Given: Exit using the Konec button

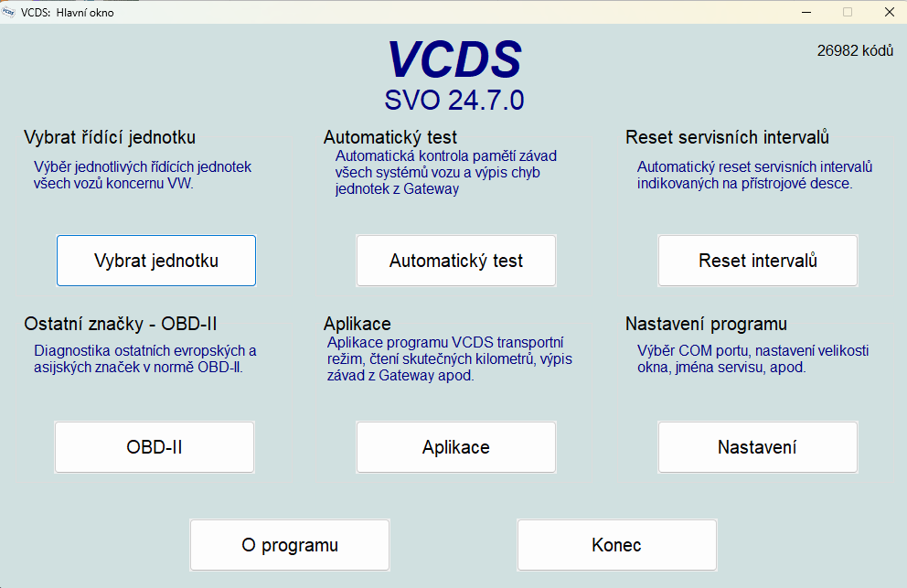Looking at the screenshot, I should point(616,545).
